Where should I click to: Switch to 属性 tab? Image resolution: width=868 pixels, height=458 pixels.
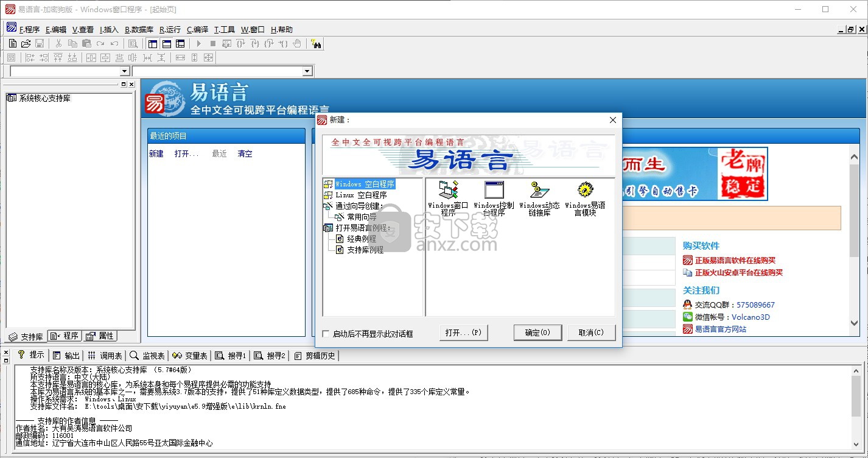tap(100, 336)
